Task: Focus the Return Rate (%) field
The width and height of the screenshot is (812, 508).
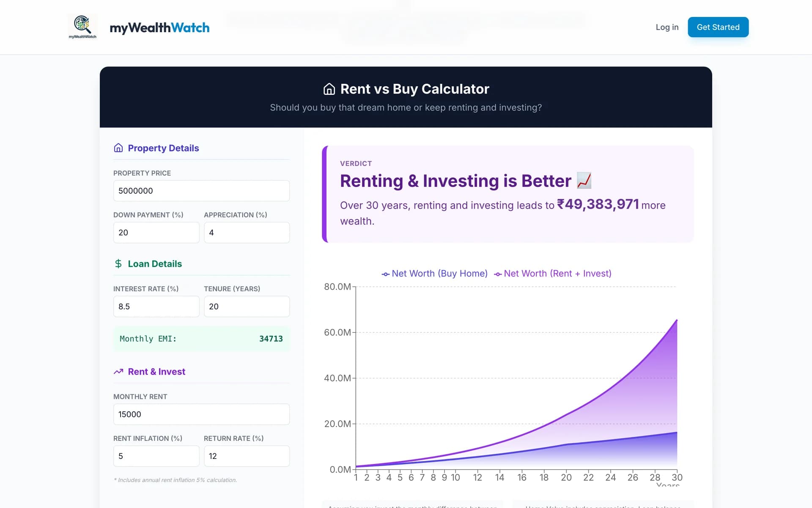Action: point(247,456)
